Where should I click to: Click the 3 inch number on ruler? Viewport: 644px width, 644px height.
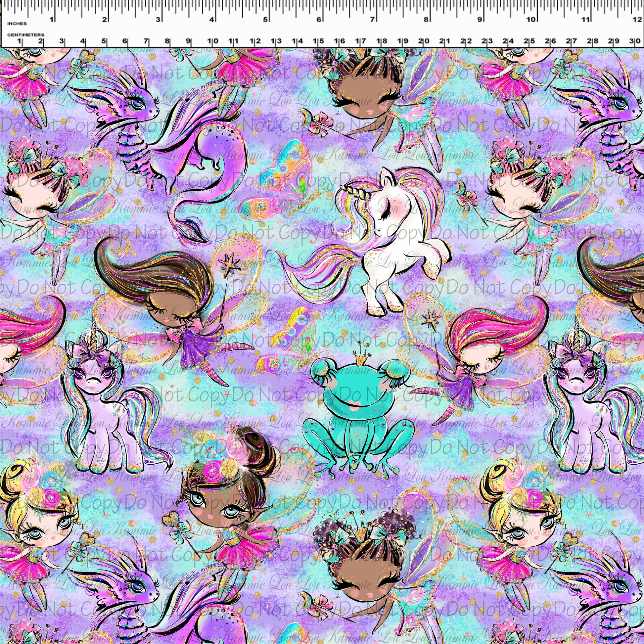click(x=158, y=19)
